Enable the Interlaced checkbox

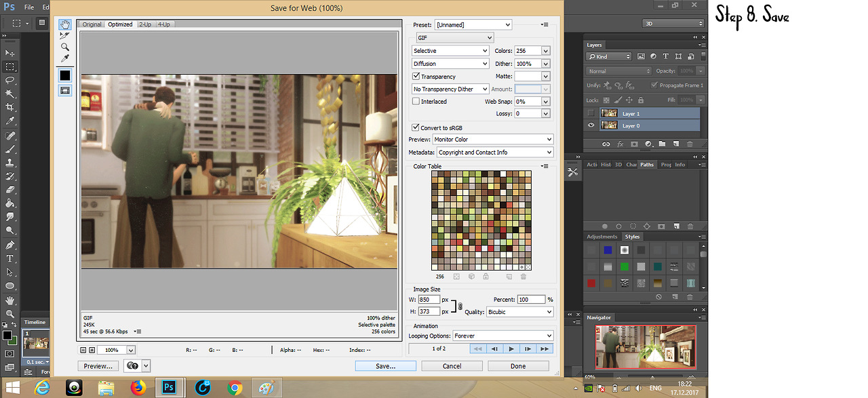pyautogui.click(x=416, y=102)
